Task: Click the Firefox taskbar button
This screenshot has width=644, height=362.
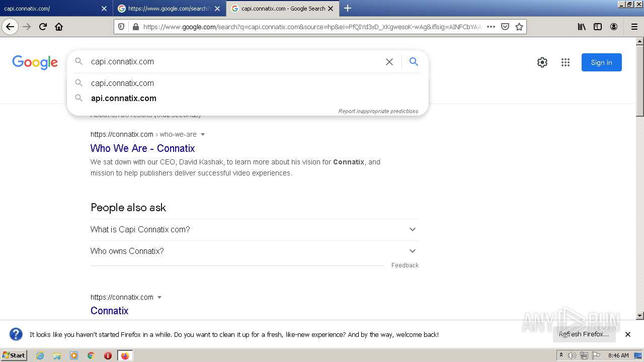Action: click(x=125, y=355)
